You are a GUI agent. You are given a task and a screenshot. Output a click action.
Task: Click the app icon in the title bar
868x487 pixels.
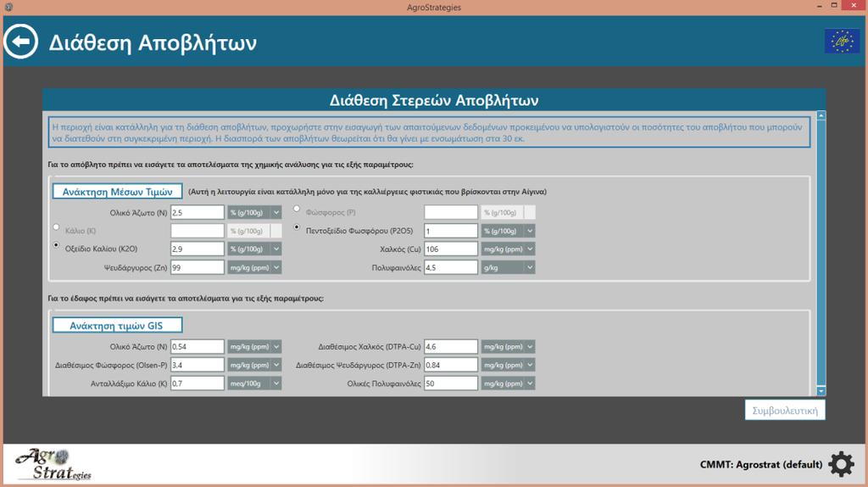click(x=8, y=7)
